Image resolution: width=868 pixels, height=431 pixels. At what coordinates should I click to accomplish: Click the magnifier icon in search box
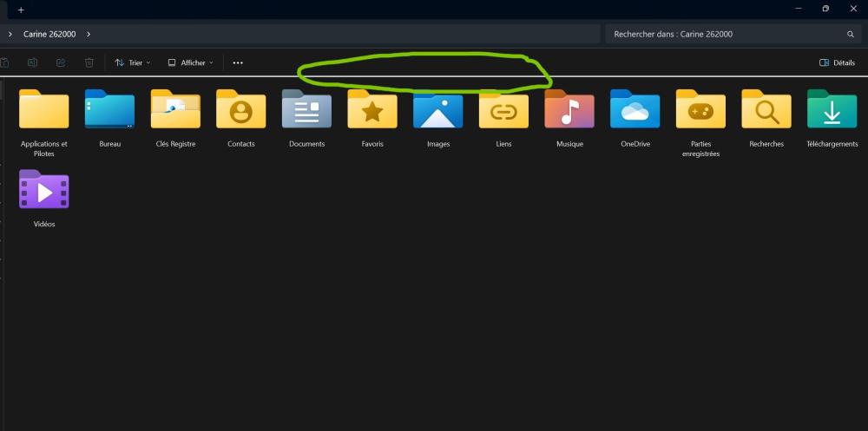pos(851,35)
